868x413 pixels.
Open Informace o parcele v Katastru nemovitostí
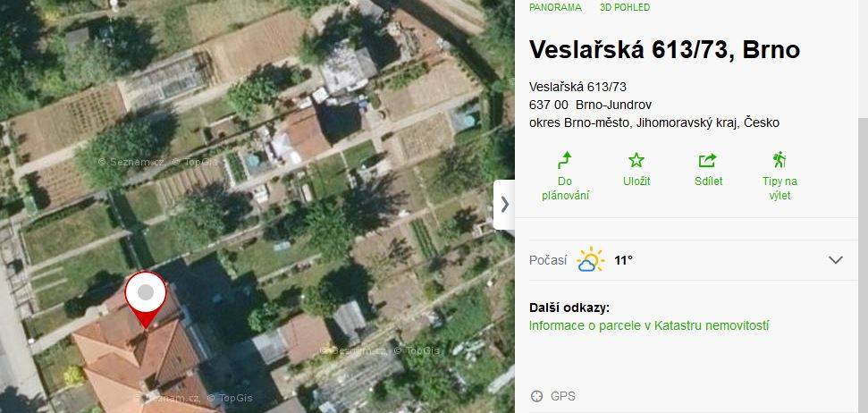(649, 325)
